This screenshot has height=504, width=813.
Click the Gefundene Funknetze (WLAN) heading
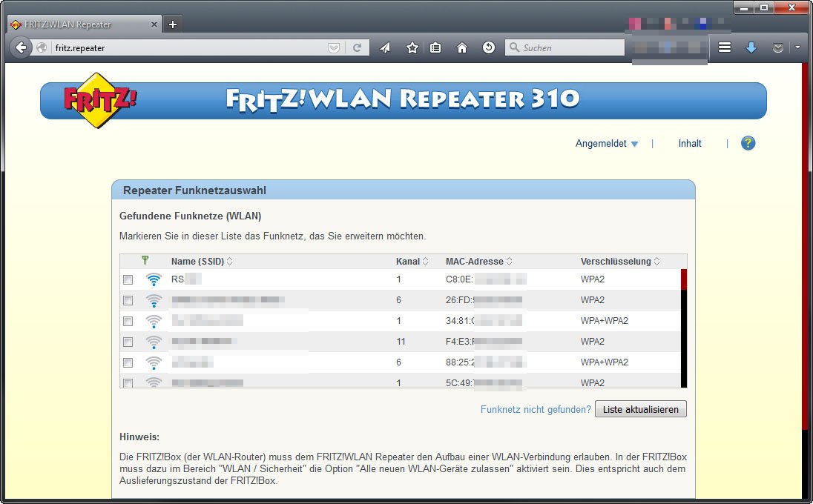pyautogui.click(x=191, y=216)
